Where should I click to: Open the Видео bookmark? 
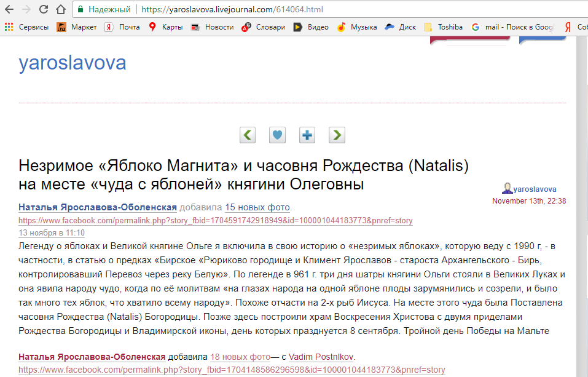point(311,27)
